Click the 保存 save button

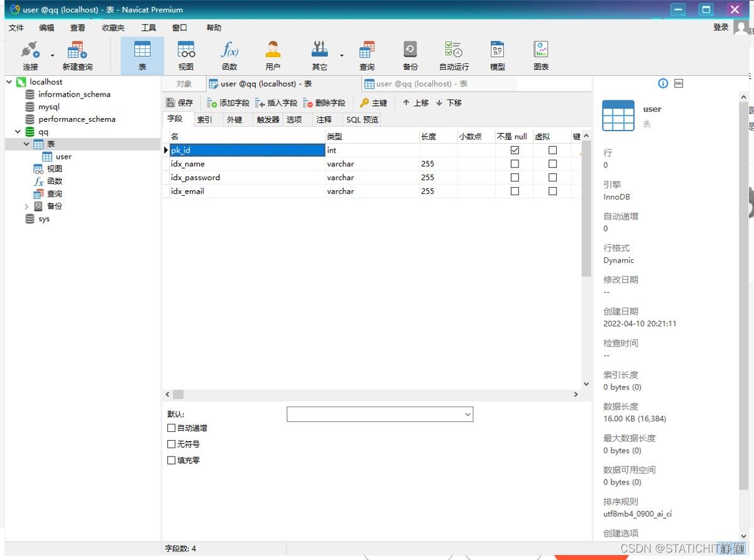(180, 103)
